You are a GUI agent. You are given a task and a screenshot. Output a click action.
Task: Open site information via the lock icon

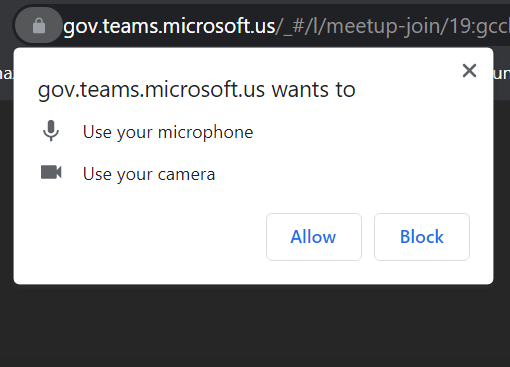tap(39, 26)
